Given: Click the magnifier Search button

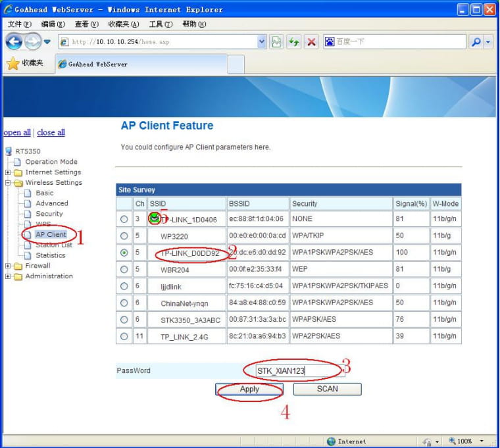Looking at the screenshot, I should click(x=476, y=41).
